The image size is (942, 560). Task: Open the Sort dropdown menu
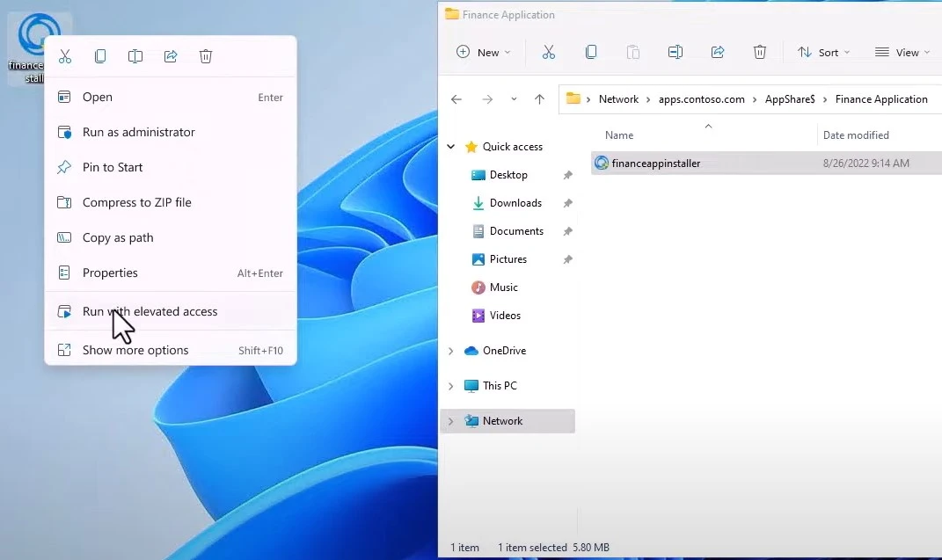[x=823, y=53]
